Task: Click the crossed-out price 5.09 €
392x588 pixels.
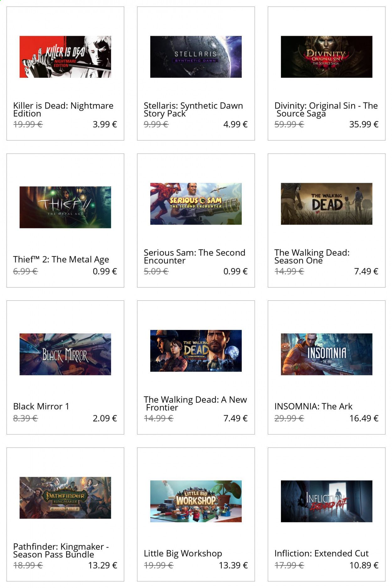Action: (156, 271)
